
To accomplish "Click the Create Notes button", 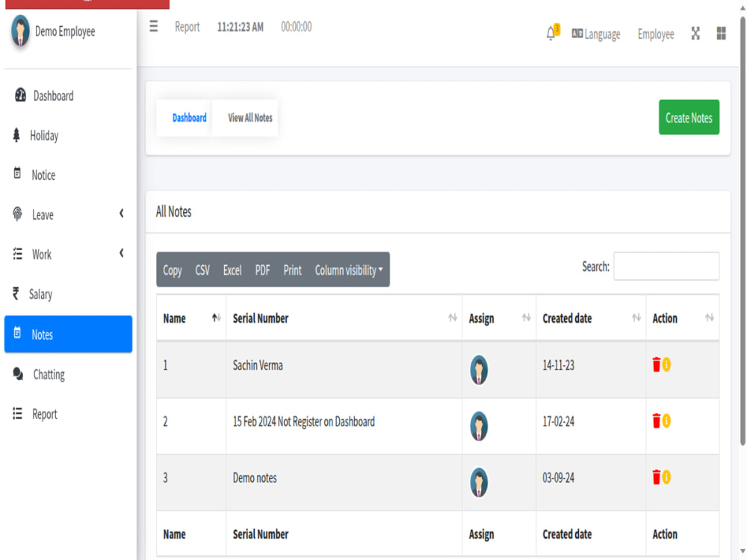I will pos(689,117).
